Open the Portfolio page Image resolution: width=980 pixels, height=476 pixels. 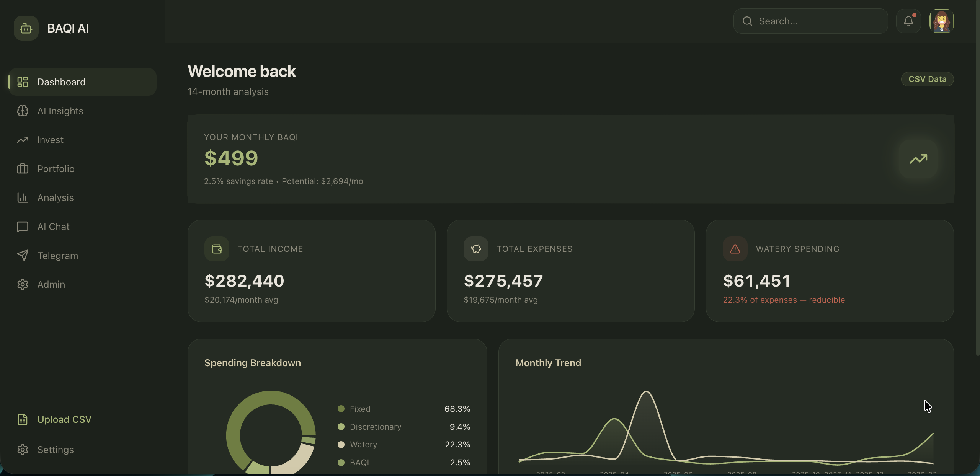82,169
